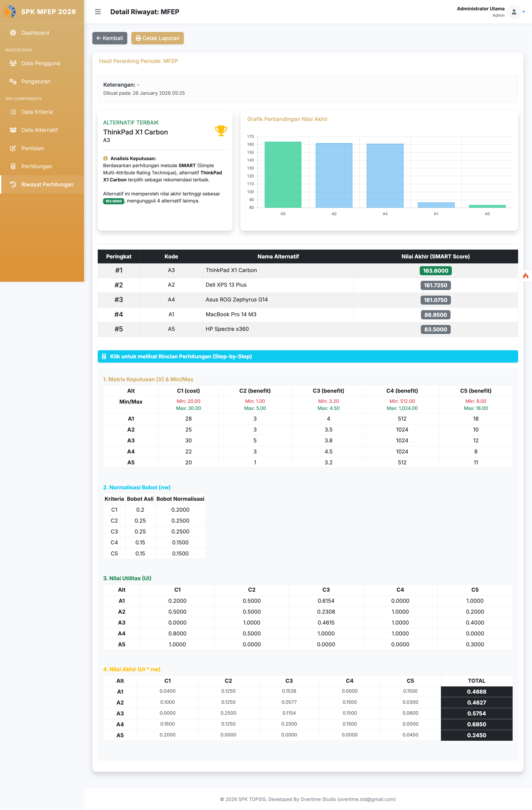The width and height of the screenshot is (532, 810).
Task: Click the 161.7250 score badge
Action: 435,285
